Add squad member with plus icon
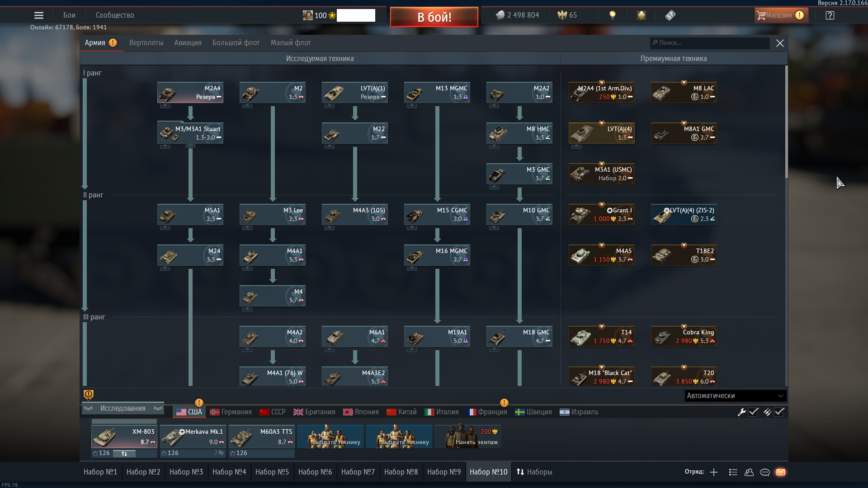The image size is (868, 488). pyautogui.click(x=714, y=472)
